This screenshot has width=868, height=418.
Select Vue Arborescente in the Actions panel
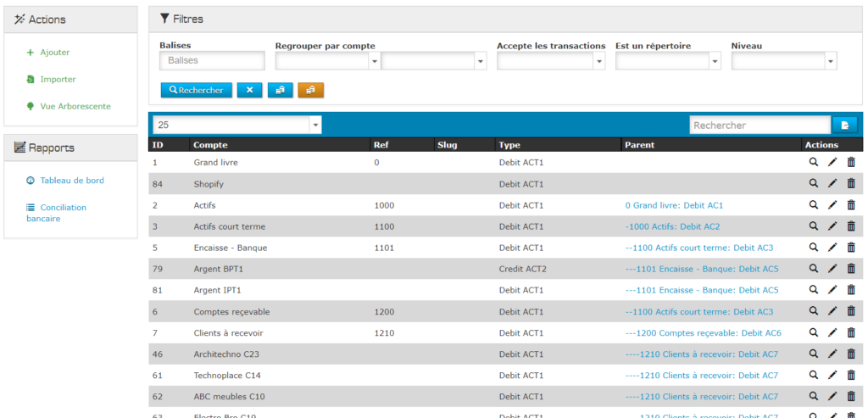coord(75,107)
